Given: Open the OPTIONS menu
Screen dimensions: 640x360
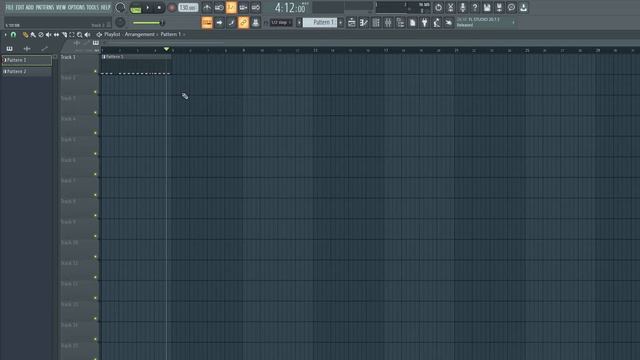Looking at the screenshot, I should tap(77, 7).
